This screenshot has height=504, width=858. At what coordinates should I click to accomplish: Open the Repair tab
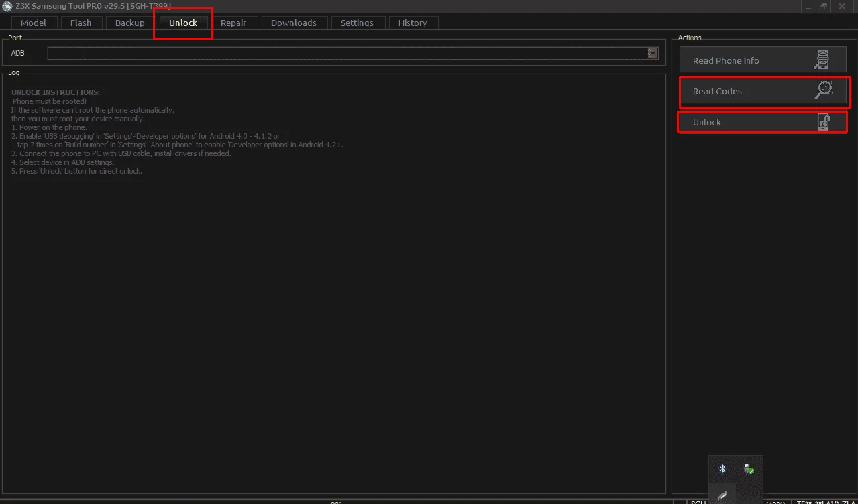(x=233, y=23)
